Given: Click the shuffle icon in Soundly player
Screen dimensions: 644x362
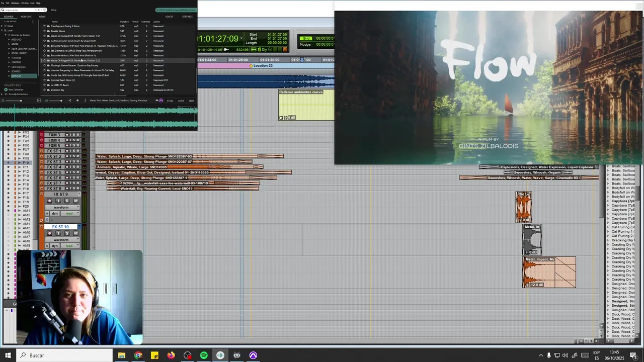Looking at the screenshot, I should tap(70, 101).
